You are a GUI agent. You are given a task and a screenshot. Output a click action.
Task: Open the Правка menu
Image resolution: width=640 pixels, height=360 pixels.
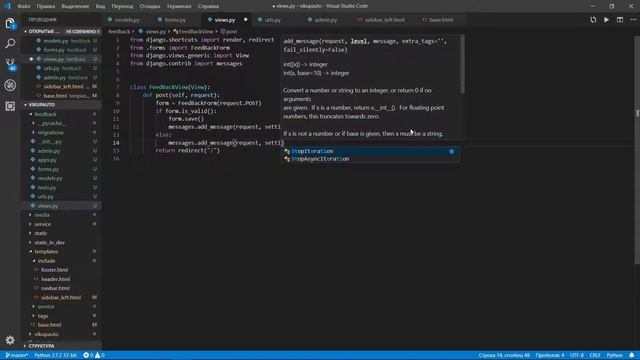tap(46, 6)
